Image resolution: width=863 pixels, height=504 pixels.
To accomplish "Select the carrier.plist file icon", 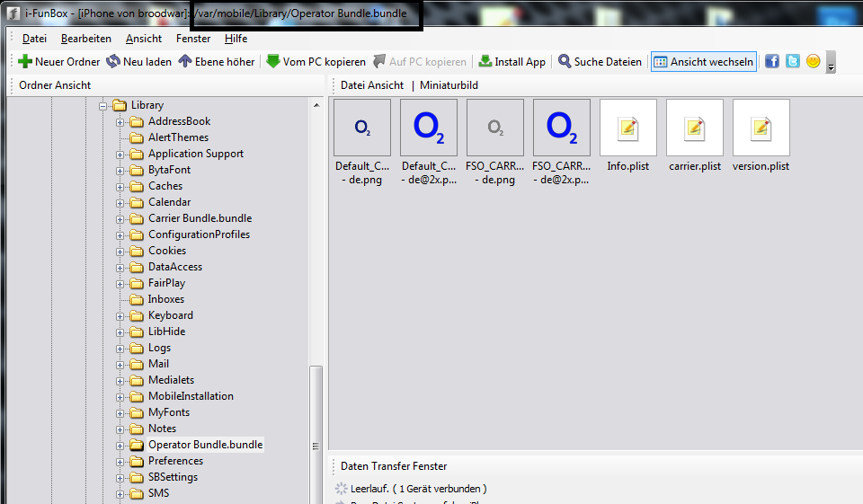I will pos(695,128).
